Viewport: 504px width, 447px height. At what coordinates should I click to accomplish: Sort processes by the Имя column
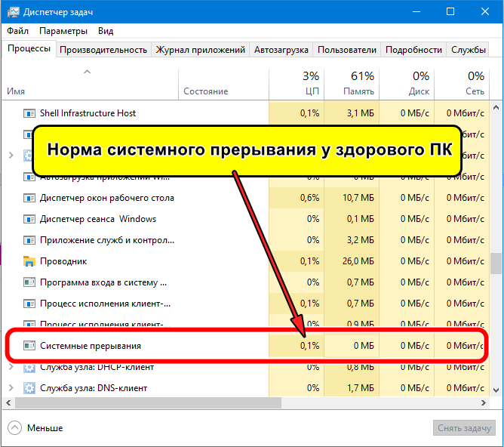(90, 85)
